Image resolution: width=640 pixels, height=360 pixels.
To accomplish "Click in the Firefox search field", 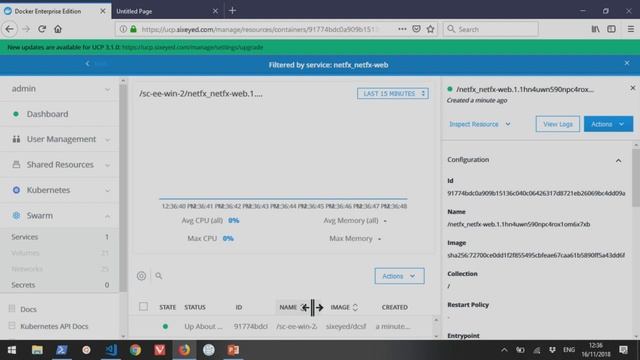I will coord(491,29).
